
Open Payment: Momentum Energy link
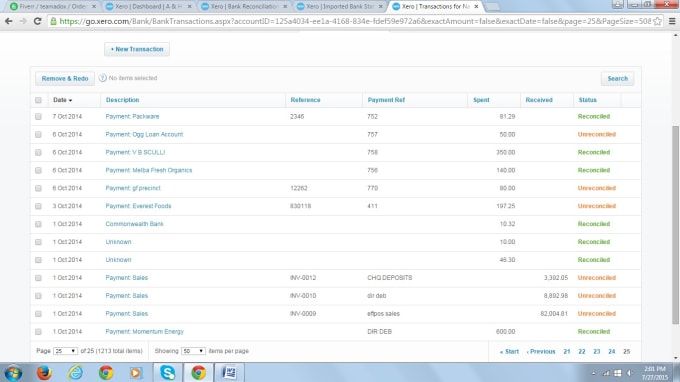pos(144,331)
